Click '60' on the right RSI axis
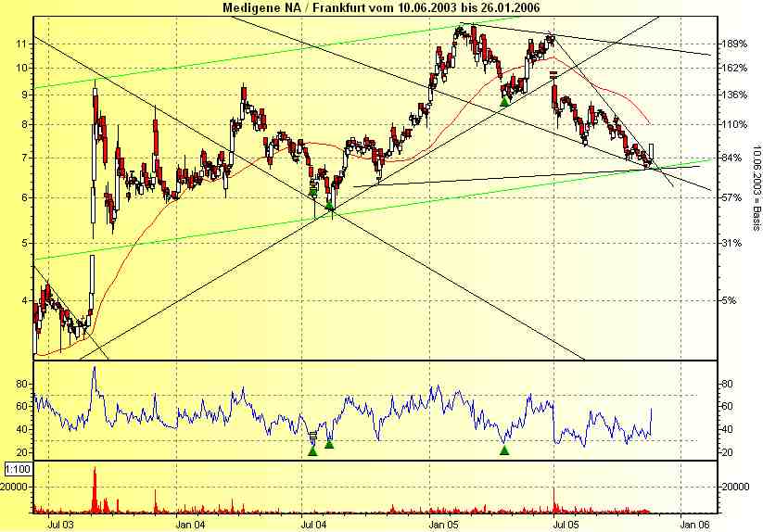763x532 pixels. [x=727, y=406]
